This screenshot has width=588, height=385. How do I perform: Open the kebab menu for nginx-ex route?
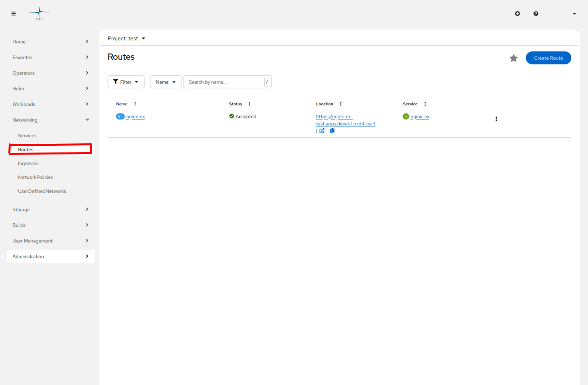(496, 119)
